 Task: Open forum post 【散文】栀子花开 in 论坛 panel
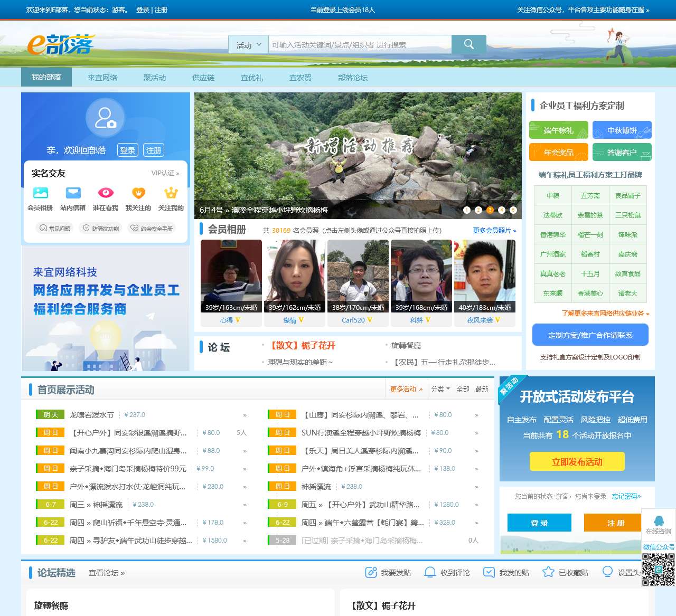pyautogui.click(x=302, y=346)
